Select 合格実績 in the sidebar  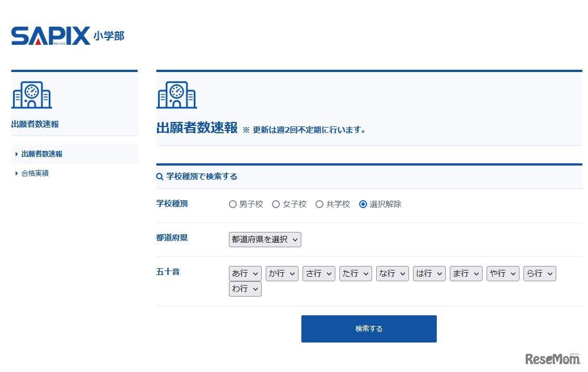[x=33, y=173]
